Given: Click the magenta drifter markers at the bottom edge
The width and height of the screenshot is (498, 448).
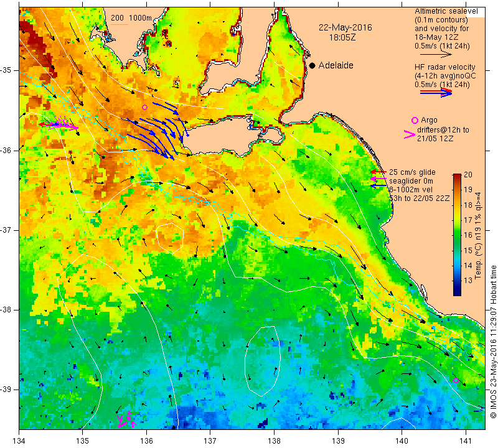Looking at the screenshot, I should pos(127,419).
